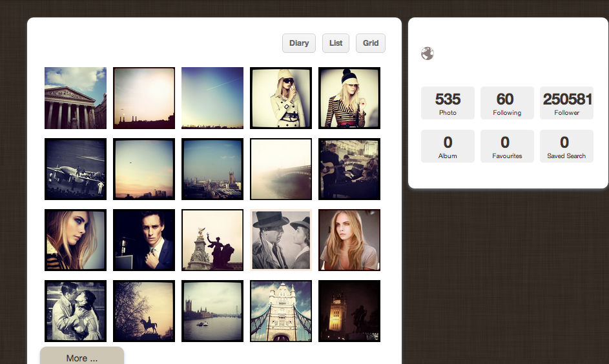The image size is (609, 364).
Task: Open the vintage airplane black-and-white photo
Action: point(76,169)
